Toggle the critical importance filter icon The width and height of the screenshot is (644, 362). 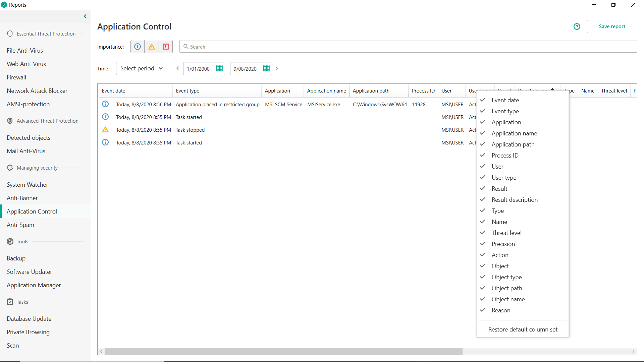166,47
